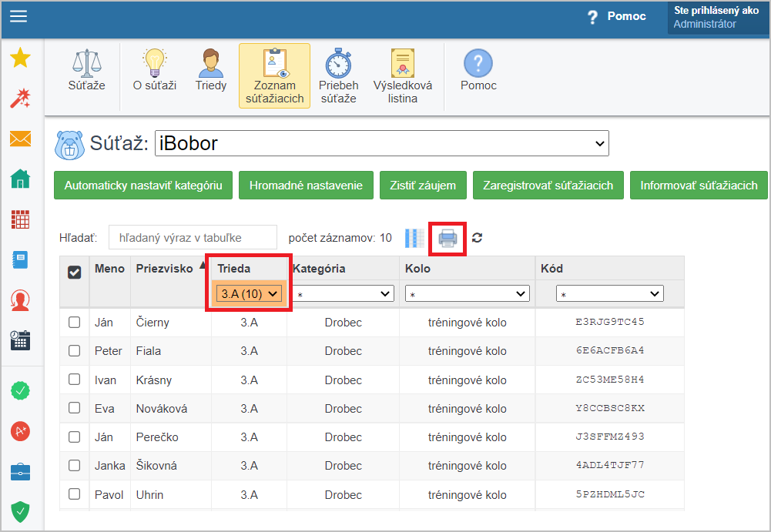The height and width of the screenshot is (532, 771).
Task: Open the Trieda filter dropdown 3.A (10)
Action: point(248,294)
